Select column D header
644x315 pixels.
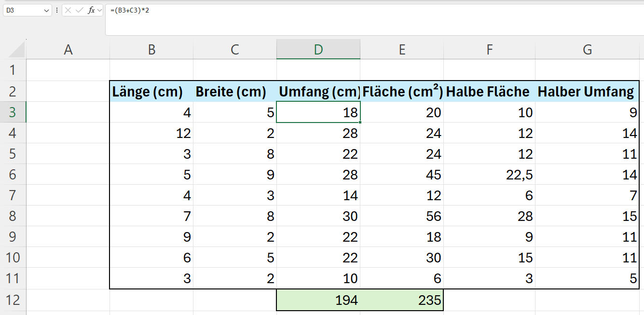point(318,50)
